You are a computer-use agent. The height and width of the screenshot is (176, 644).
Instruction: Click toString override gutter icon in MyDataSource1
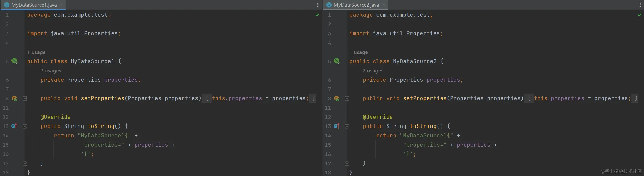14,126
